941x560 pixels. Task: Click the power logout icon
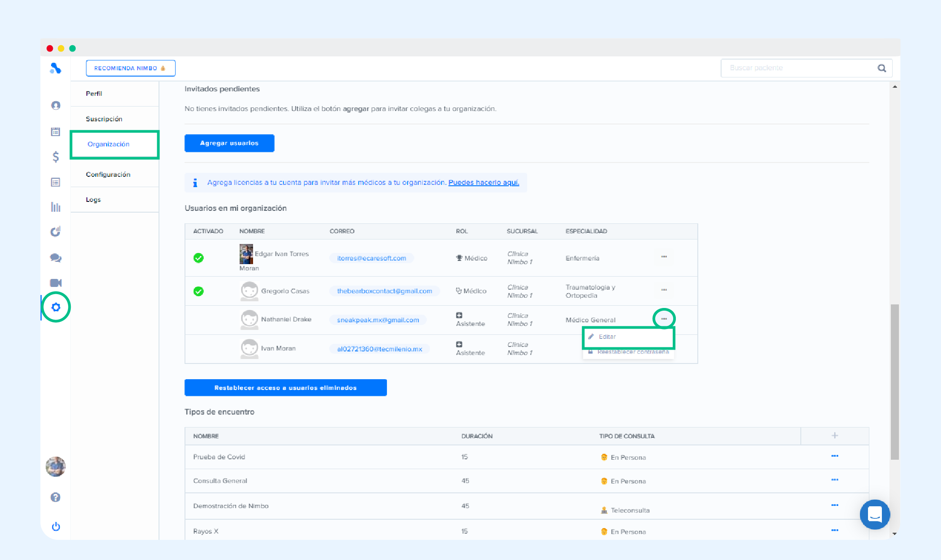tap(56, 526)
